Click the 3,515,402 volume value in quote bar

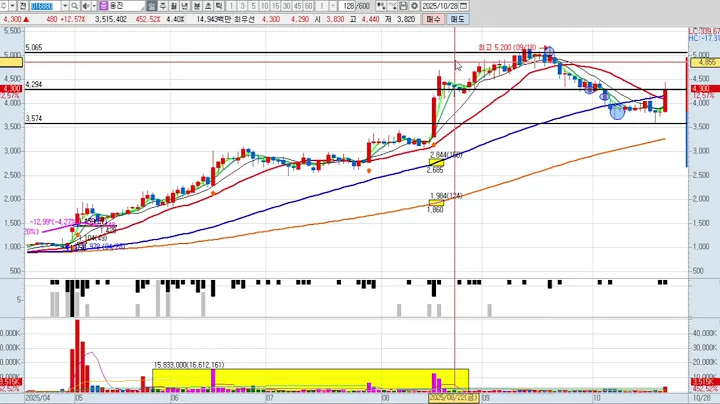(111, 19)
